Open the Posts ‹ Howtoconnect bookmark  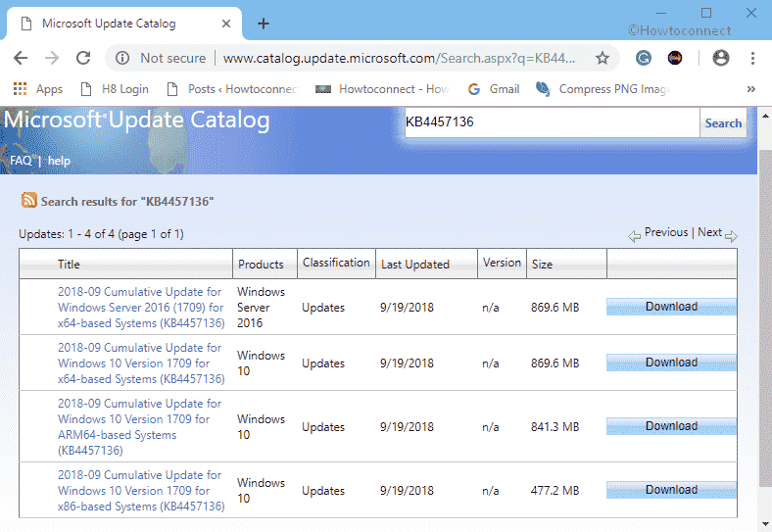[x=233, y=89]
